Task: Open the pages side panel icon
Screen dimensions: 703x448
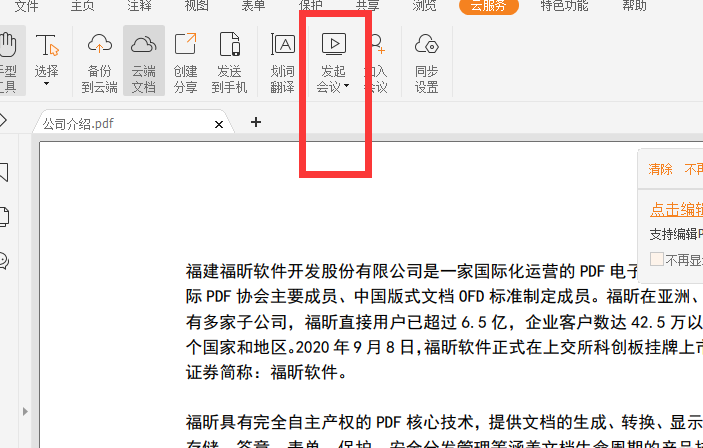Action: pyautogui.click(x=4, y=217)
